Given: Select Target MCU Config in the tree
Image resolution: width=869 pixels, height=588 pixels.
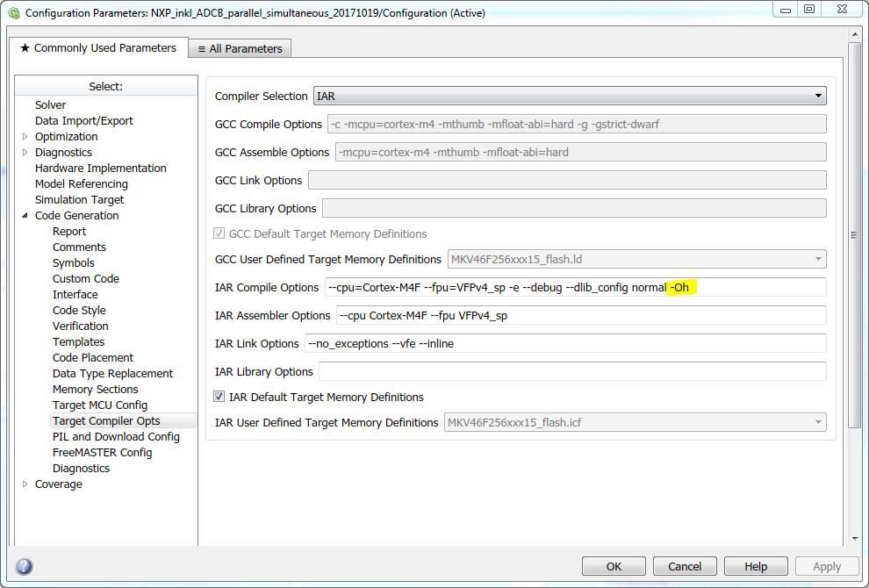Looking at the screenshot, I should point(100,405).
